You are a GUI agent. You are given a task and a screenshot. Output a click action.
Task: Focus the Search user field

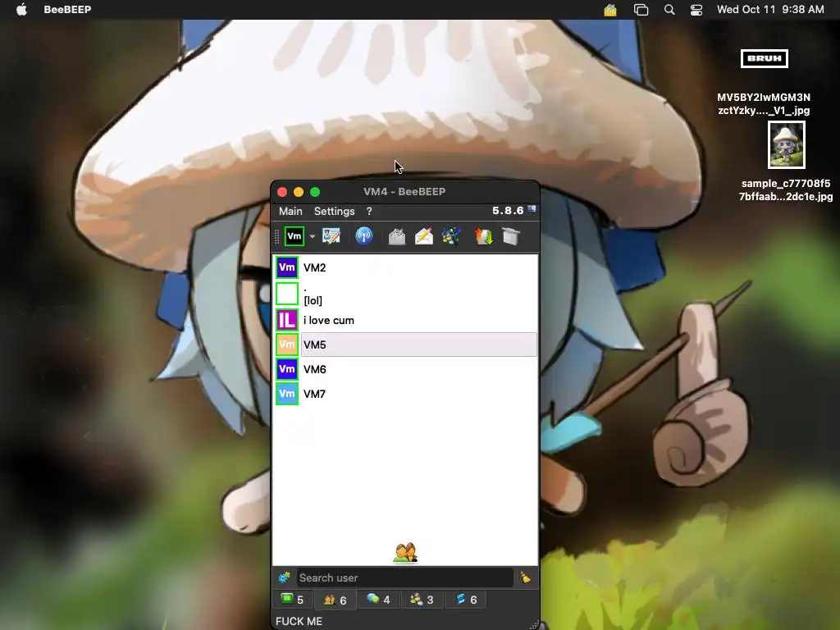click(x=405, y=577)
